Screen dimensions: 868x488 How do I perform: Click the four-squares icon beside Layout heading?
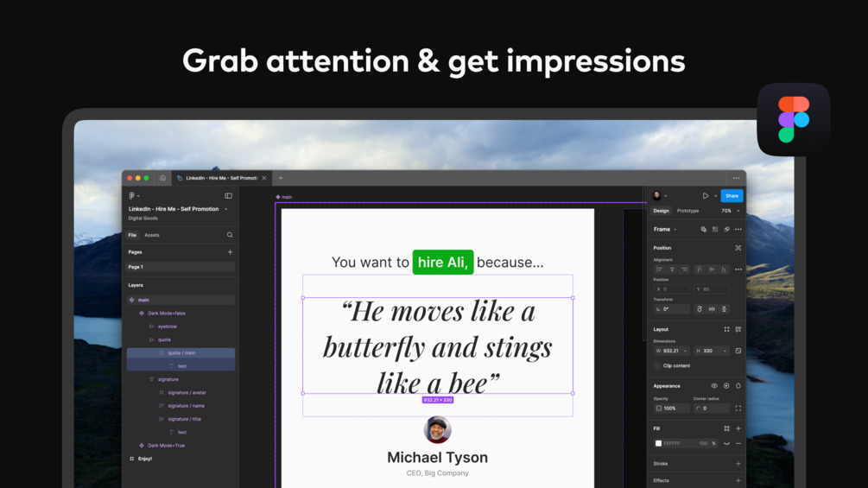726,329
